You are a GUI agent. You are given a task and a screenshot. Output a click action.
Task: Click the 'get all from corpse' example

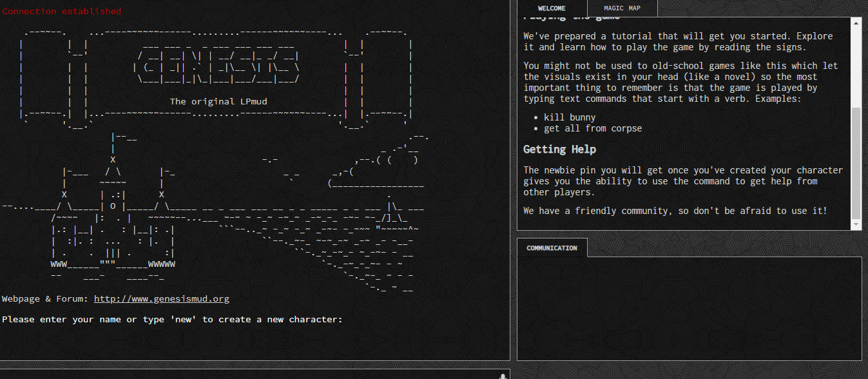pos(593,128)
